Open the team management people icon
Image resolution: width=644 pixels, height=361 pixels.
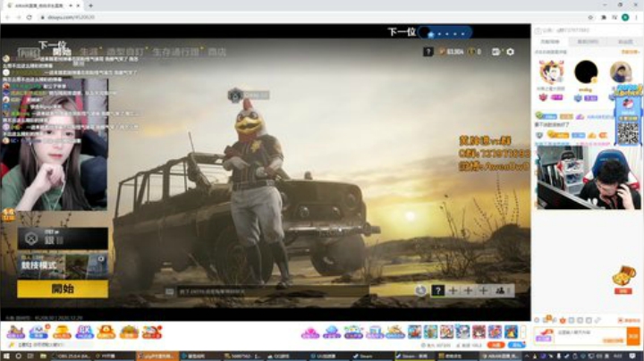[500, 290]
